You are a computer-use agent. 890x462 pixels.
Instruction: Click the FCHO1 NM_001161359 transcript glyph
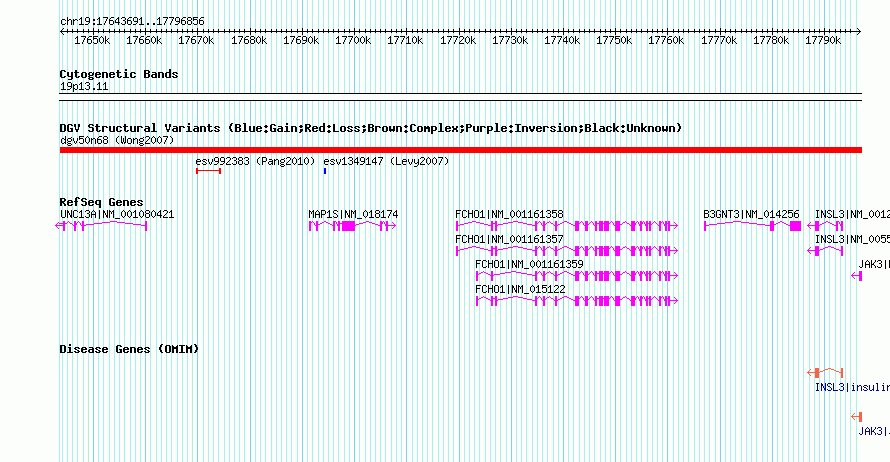[x=577, y=276]
